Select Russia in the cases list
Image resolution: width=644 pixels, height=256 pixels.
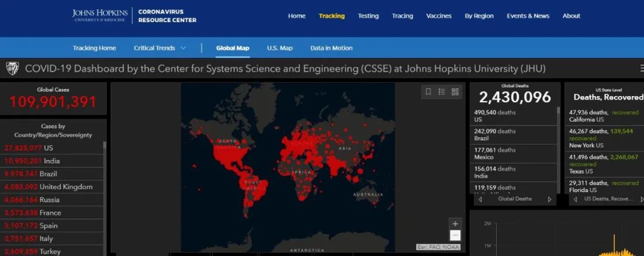(x=51, y=200)
